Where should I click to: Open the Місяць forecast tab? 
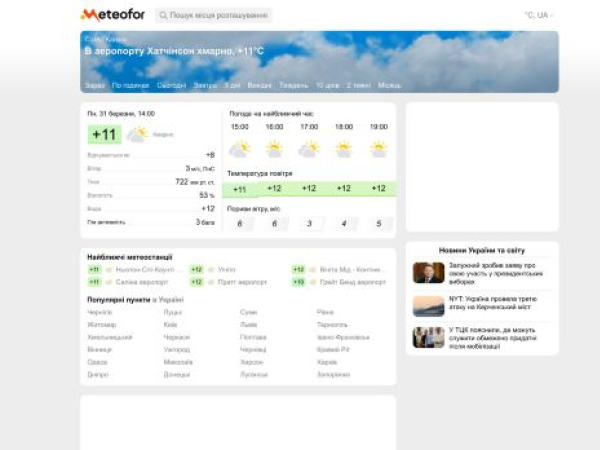pos(390,85)
